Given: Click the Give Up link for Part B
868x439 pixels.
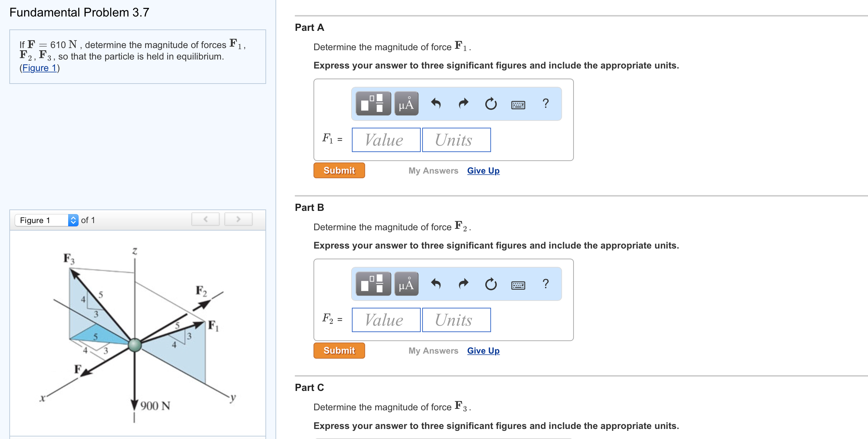Looking at the screenshot, I should (483, 351).
